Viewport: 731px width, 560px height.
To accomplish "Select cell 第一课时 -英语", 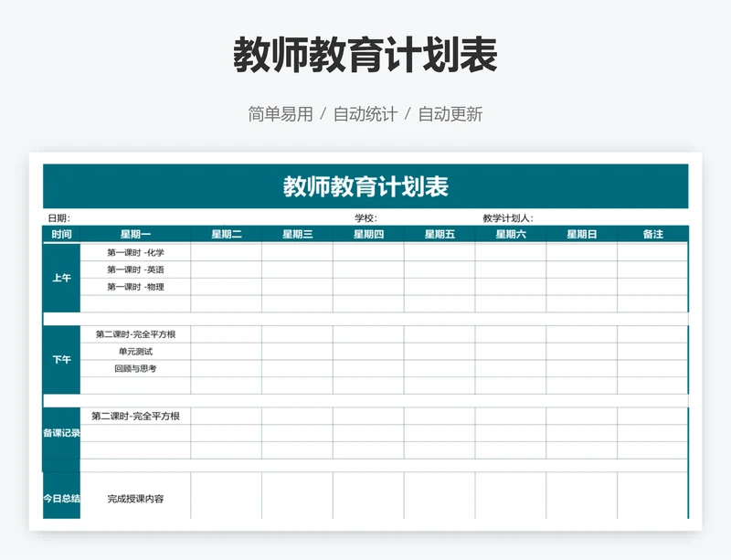I will 135,269.
